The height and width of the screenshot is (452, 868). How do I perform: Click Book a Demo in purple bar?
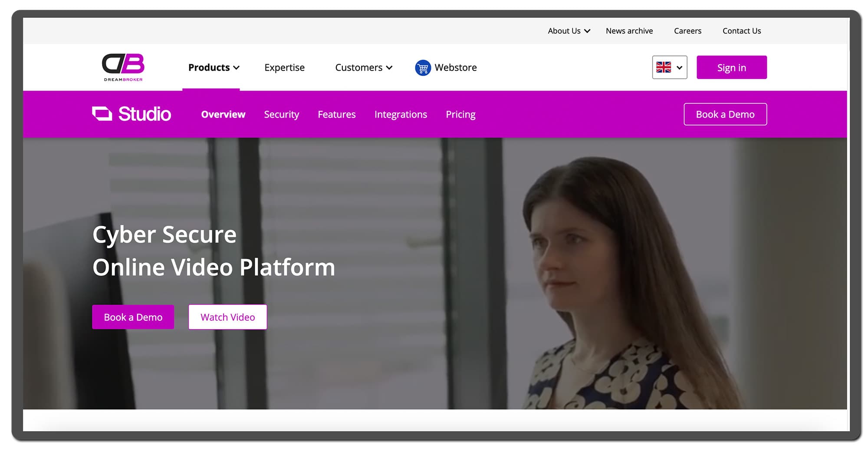(725, 114)
